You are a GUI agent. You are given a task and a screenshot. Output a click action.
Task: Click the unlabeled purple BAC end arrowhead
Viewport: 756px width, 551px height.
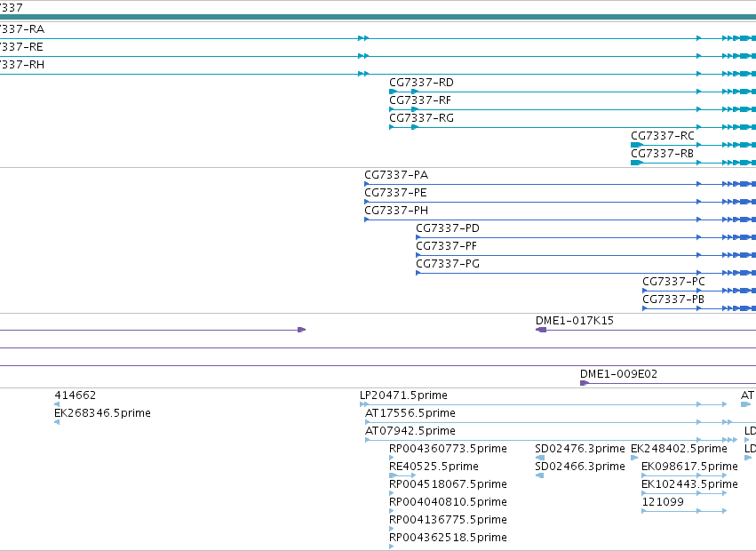click(x=302, y=330)
